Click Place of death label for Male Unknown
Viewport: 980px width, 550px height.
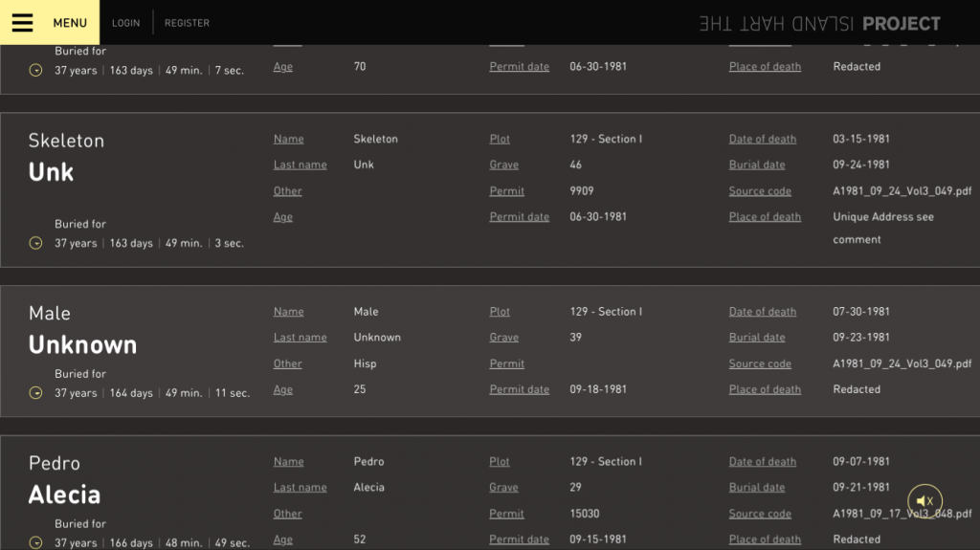[765, 390]
